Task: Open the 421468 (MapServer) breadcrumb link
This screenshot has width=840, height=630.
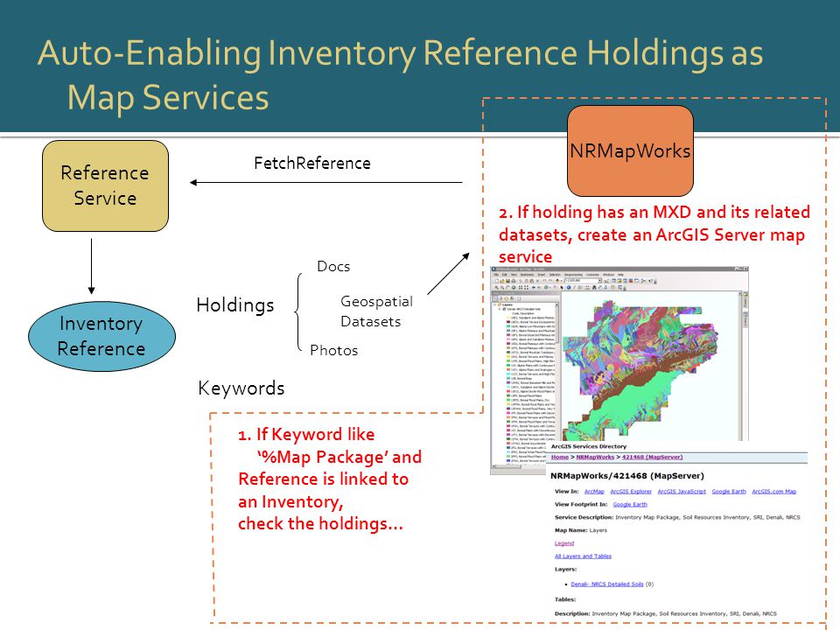Action: click(652, 457)
